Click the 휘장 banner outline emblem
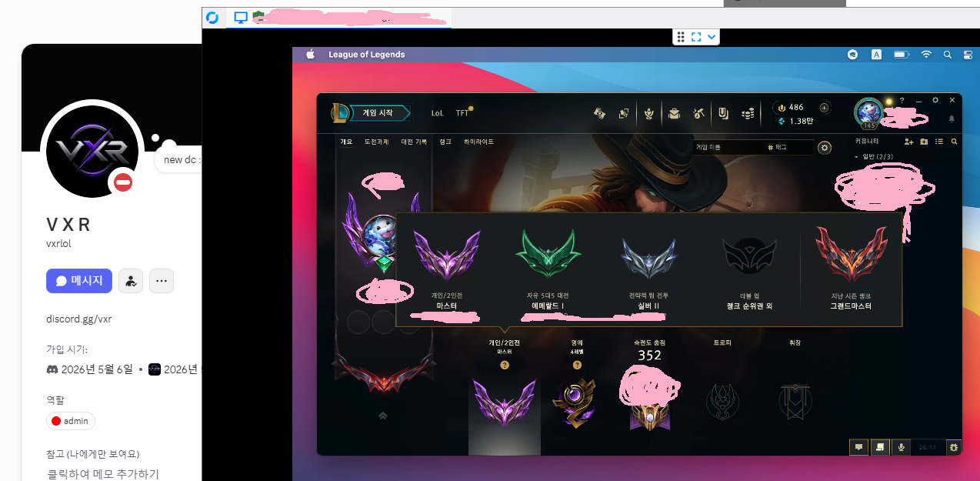This screenshot has width=980, height=481. (794, 403)
